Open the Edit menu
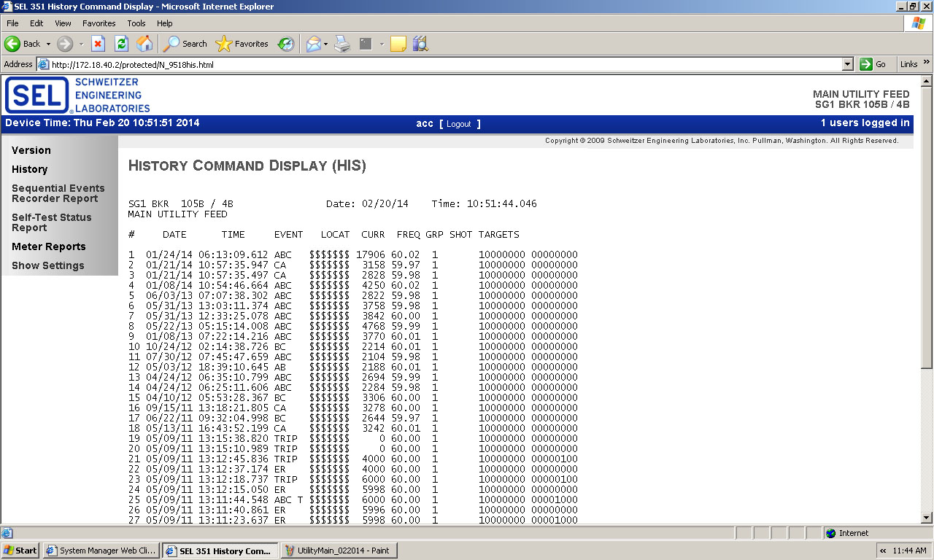Viewport: 934px width, 560px height. [36, 23]
